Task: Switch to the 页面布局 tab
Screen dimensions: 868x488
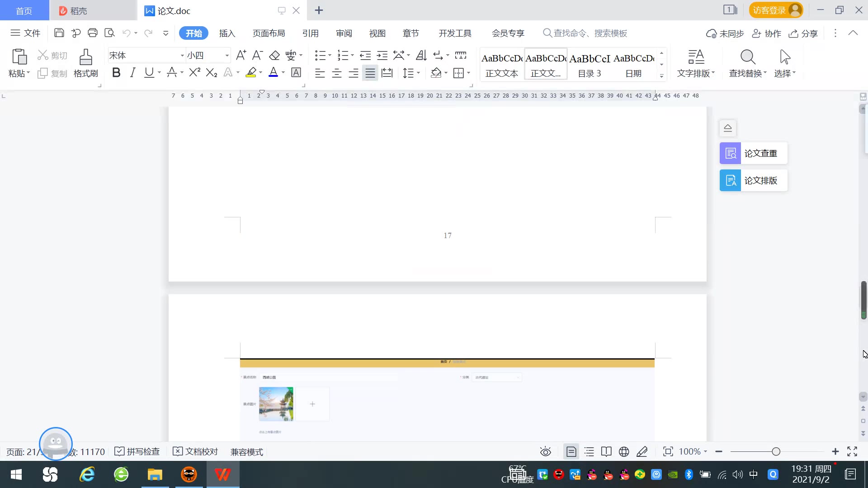Action: tap(269, 33)
